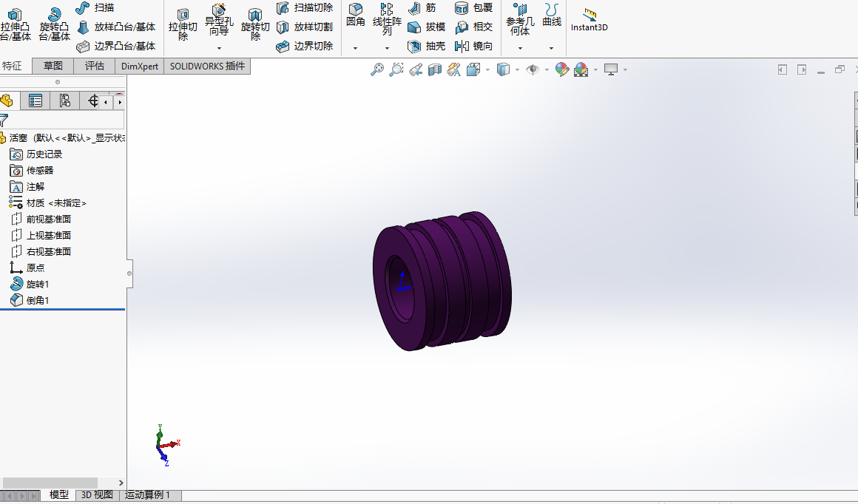
Task: Switch to the DimXpert tab
Action: coord(140,67)
